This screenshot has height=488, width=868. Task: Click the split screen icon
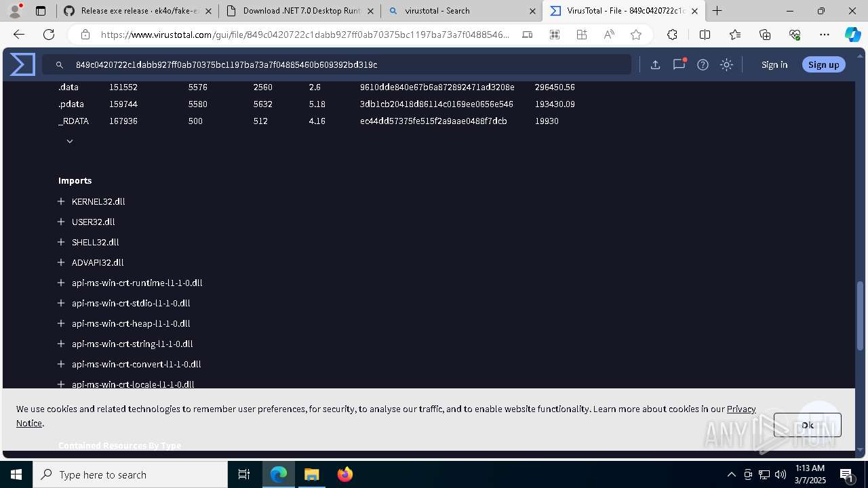pyautogui.click(x=705, y=35)
